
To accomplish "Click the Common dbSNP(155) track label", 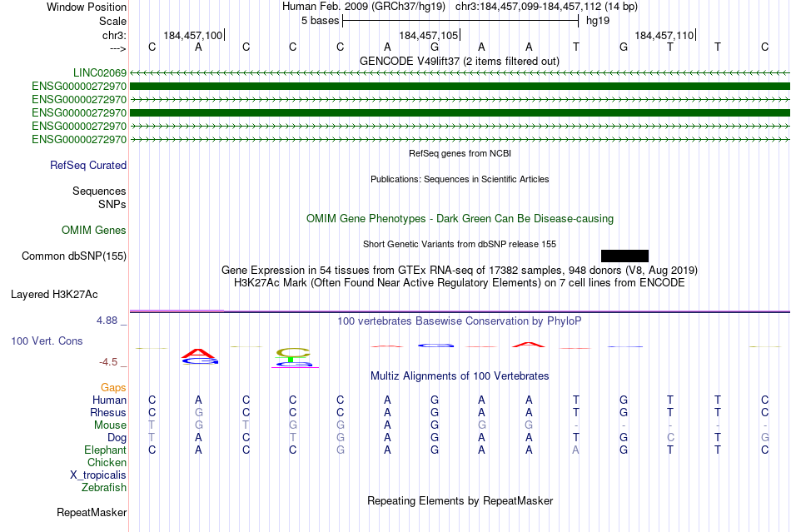I will [x=74, y=256].
